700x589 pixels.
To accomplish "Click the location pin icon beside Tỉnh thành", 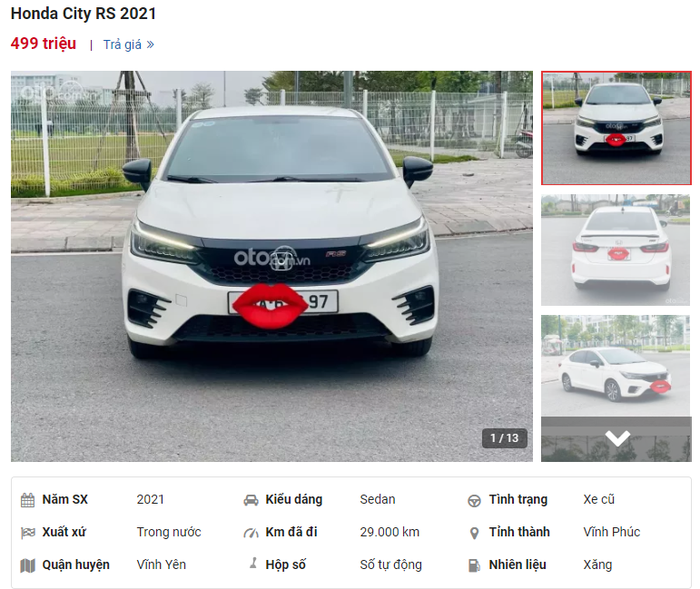I will point(474,534).
